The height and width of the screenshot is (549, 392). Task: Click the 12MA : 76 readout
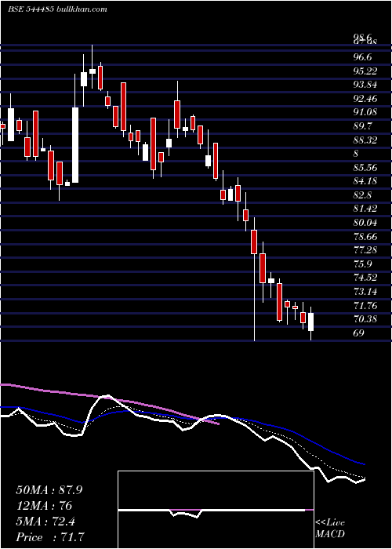pos(44,506)
